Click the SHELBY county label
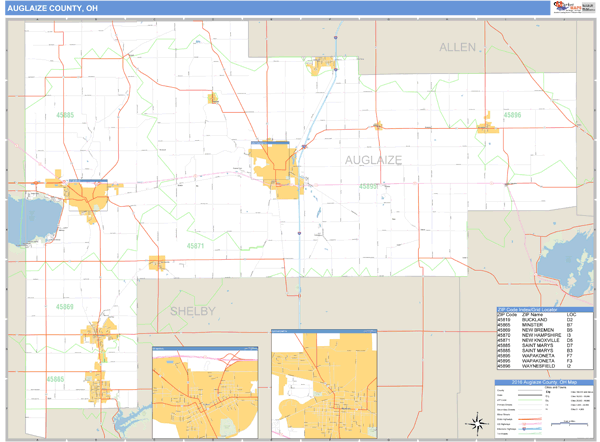The width and height of the screenshot is (600, 442). (x=192, y=312)
